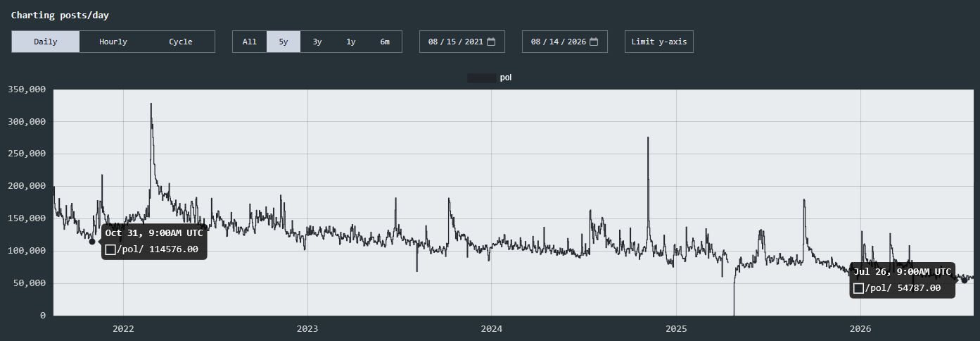The width and height of the screenshot is (980, 341).
Task: Choose the 6m time range
Action: pos(385,42)
